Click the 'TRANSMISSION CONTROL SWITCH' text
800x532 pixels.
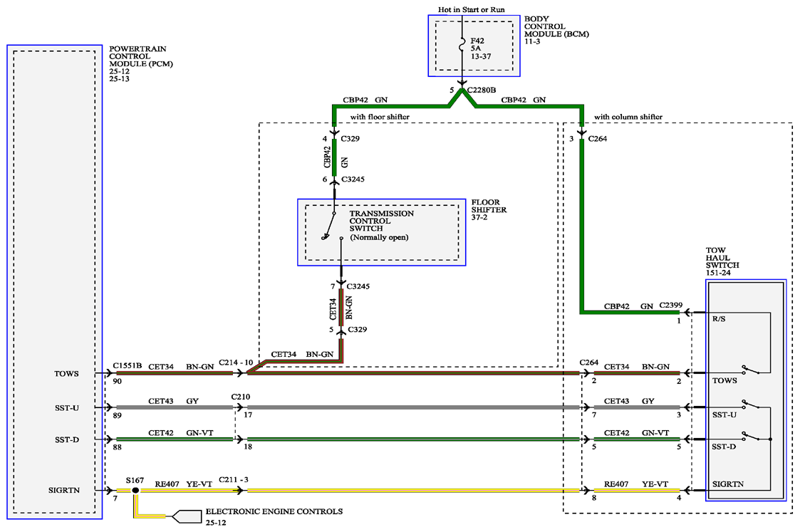pyautogui.click(x=382, y=221)
